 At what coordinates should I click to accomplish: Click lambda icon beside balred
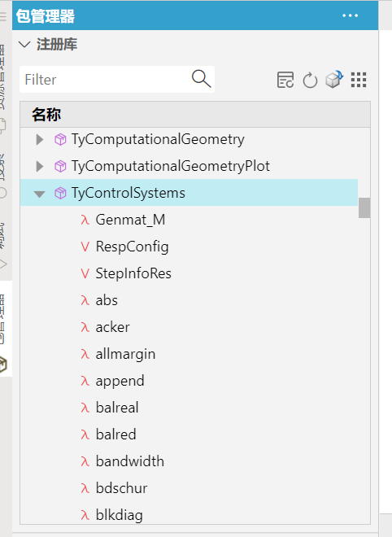coord(85,434)
